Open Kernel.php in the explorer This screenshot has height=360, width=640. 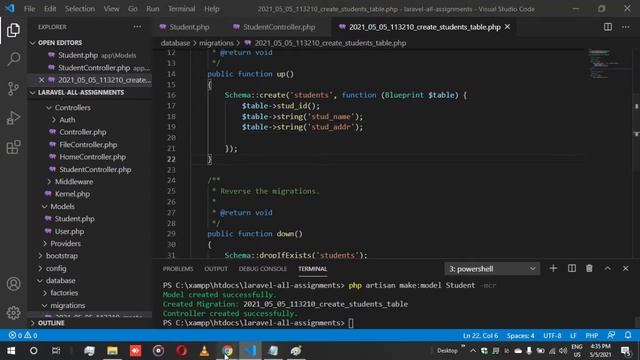coord(72,194)
